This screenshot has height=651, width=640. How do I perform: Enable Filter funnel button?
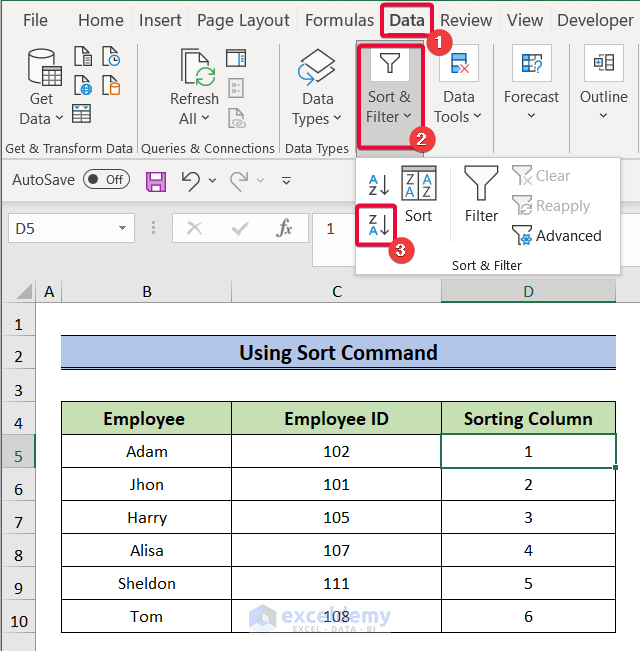(x=481, y=194)
